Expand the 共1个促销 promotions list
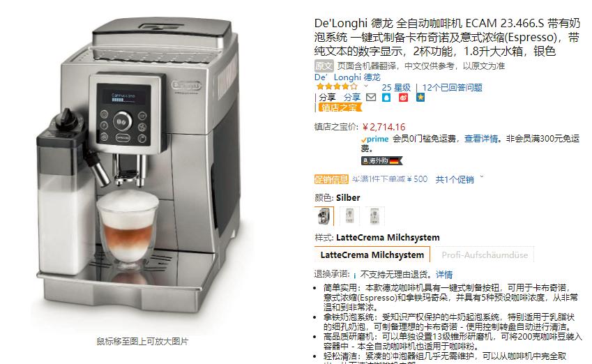 460,179
